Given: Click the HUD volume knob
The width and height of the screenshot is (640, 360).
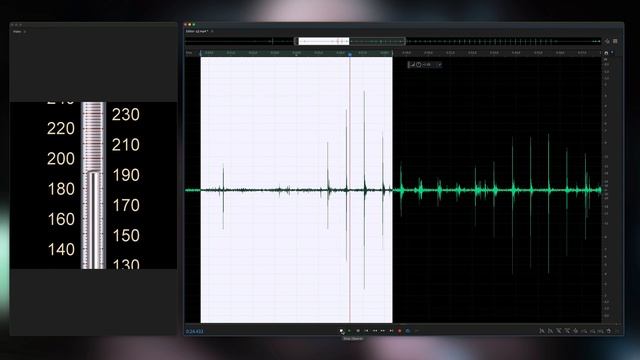Looking at the screenshot, I should tap(418, 64).
